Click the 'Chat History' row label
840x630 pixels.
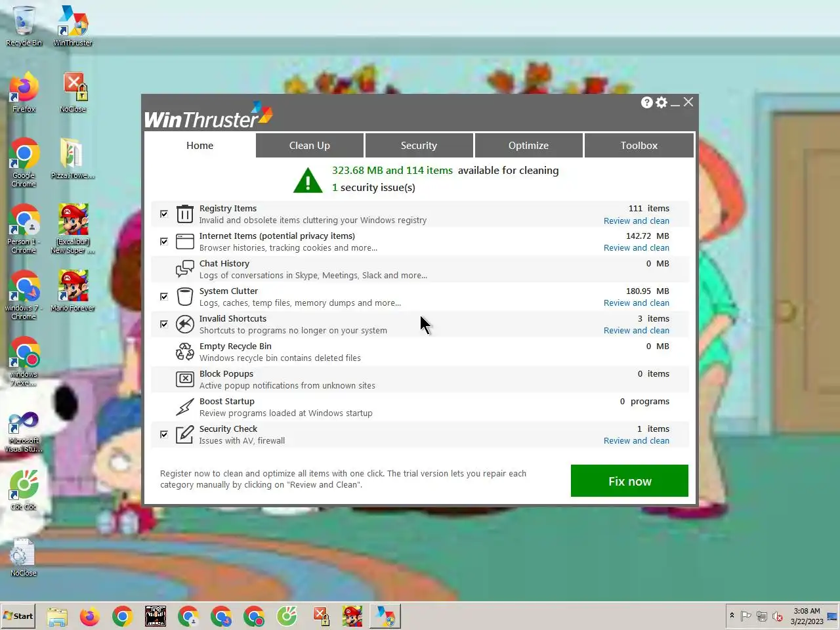tap(224, 264)
